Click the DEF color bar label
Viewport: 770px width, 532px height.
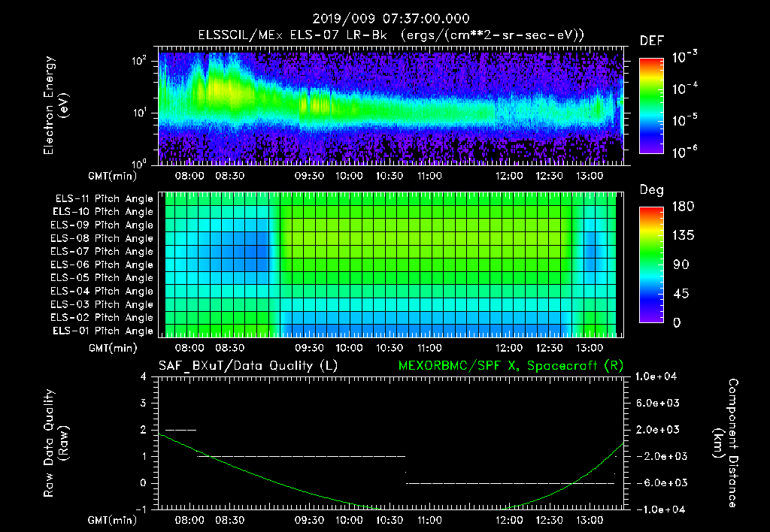click(652, 41)
